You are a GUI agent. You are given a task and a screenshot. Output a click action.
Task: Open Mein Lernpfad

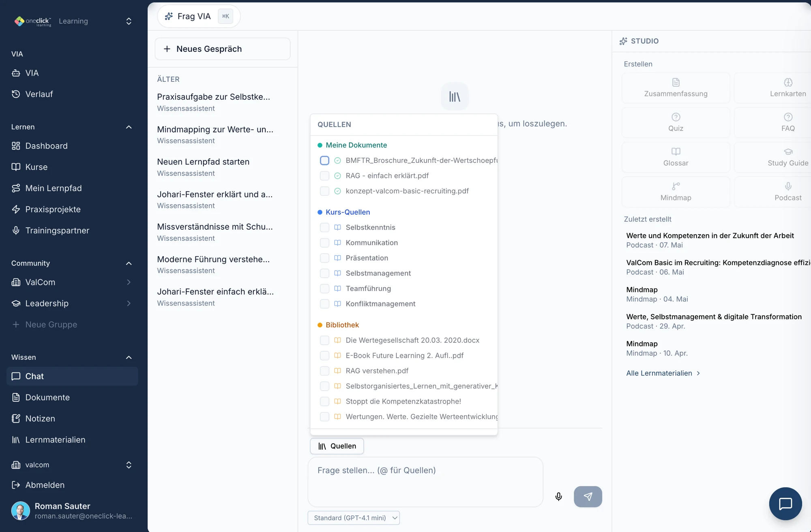[x=72, y=188]
